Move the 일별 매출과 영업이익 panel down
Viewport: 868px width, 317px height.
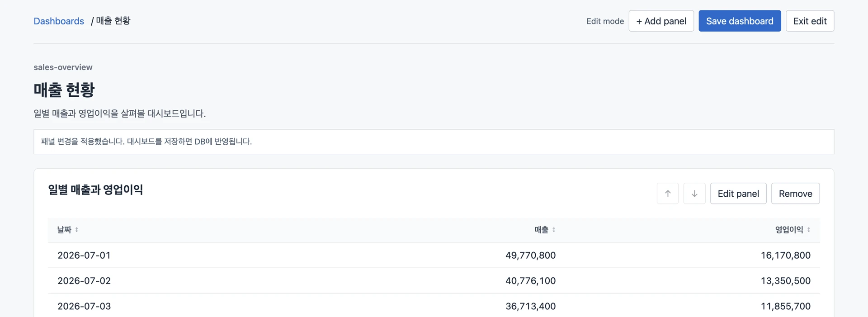tap(694, 194)
